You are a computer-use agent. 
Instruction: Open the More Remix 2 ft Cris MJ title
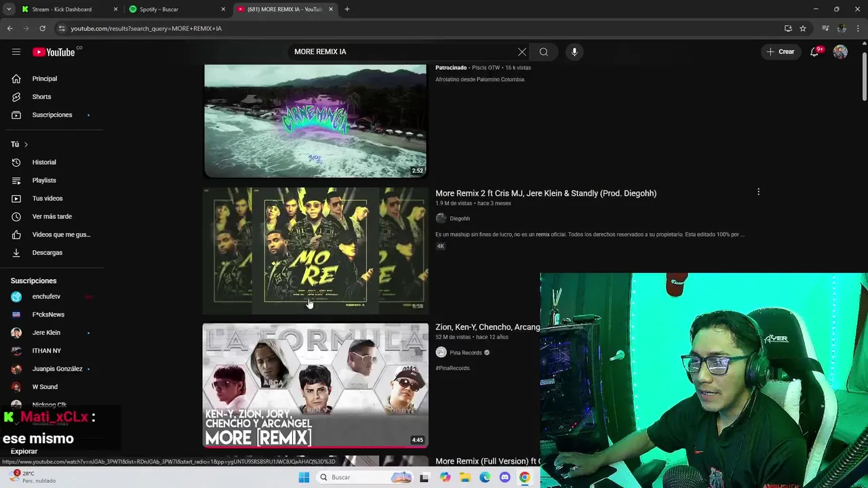coord(546,193)
